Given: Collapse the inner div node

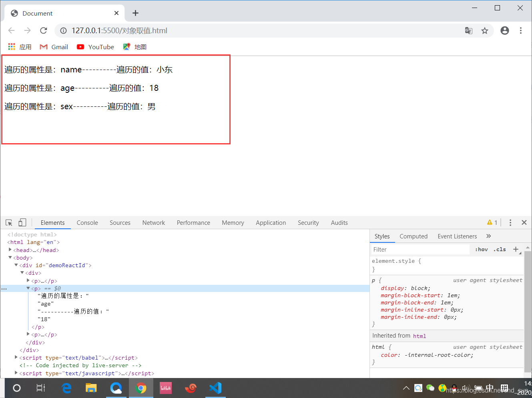Looking at the screenshot, I should pyautogui.click(x=22, y=273).
